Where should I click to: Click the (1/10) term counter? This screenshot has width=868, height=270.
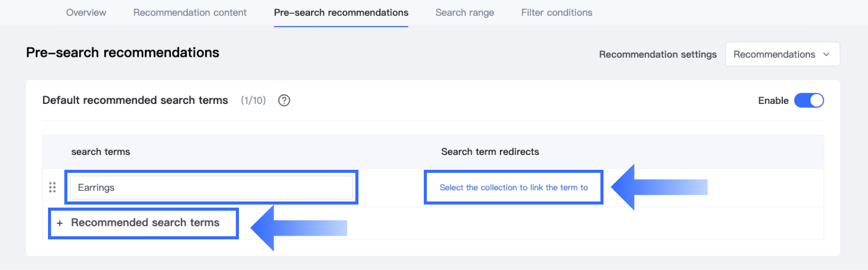coord(253,101)
